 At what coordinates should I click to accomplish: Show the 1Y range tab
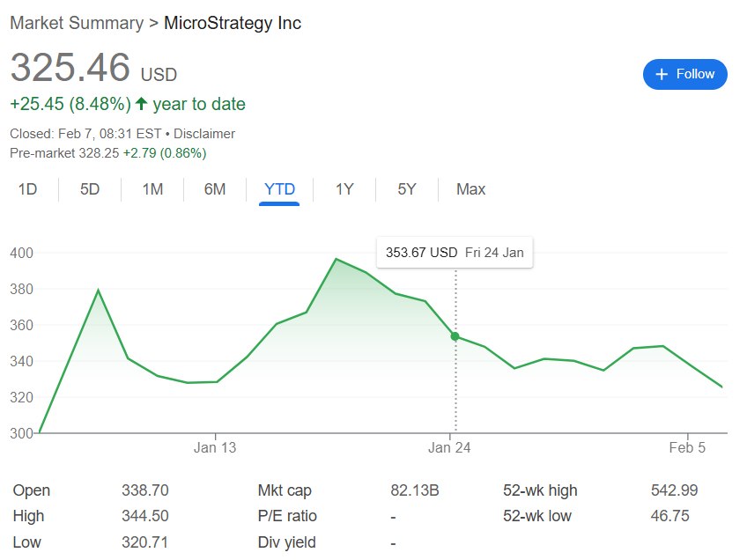[x=344, y=189]
